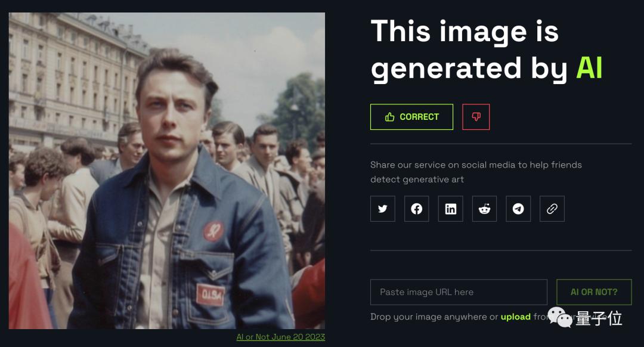644x347 pixels.
Task: Share result on Facebook
Action: (x=416, y=209)
